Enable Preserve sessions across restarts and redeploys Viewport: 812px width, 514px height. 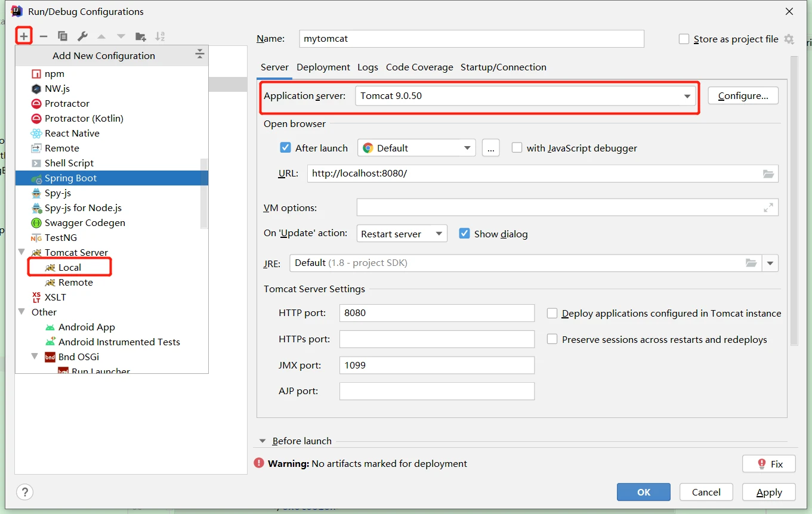(x=552, y=339)
